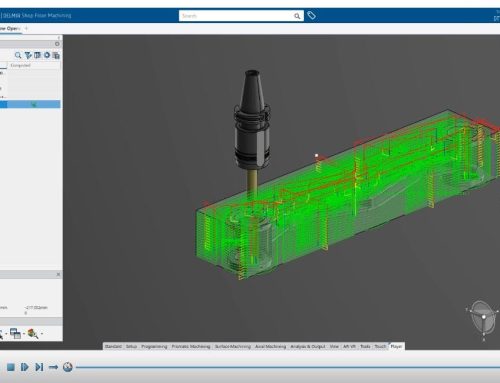Click the DELMIA Shop Floor Machining title
Viewport: 500px width, 383px height.
[36, 15]
